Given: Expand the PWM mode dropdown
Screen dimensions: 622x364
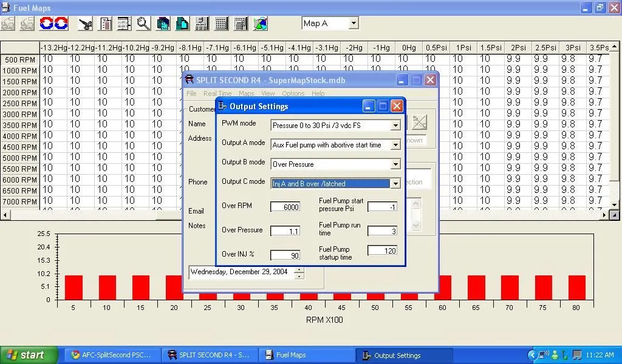Looking at the screenshot, I should (x=395, y=126).
